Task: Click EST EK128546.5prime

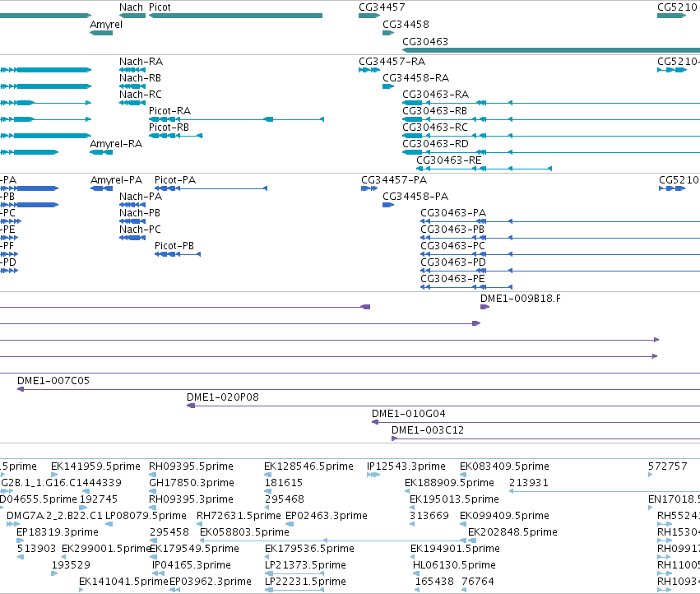Action: point(308,466)
